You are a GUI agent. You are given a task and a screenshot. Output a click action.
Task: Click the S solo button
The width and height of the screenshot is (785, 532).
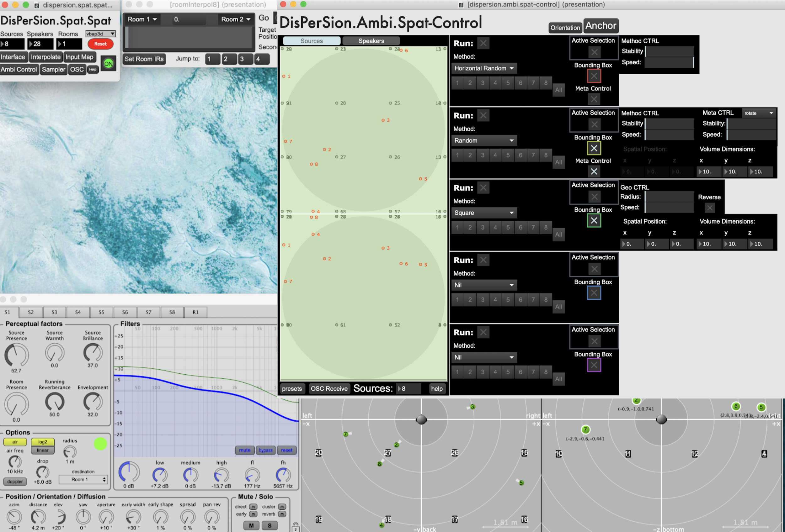(270, 526)
